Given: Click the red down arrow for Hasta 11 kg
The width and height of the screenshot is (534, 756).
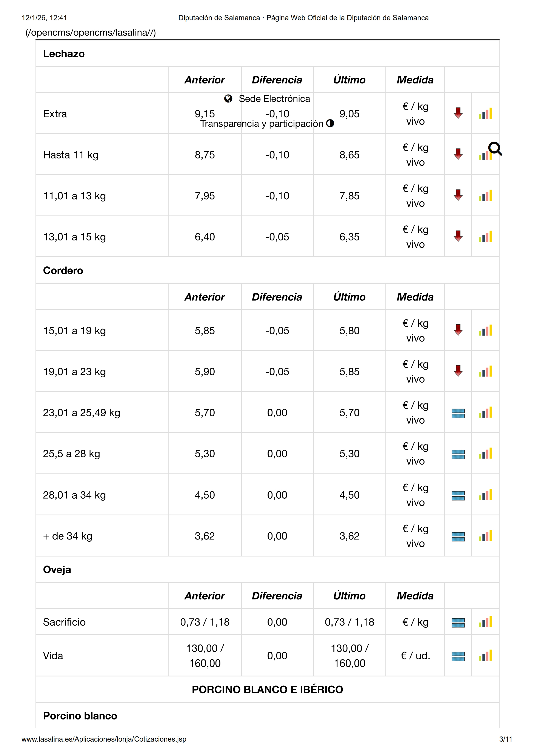Looking at the screenshot, I should 458,154.
